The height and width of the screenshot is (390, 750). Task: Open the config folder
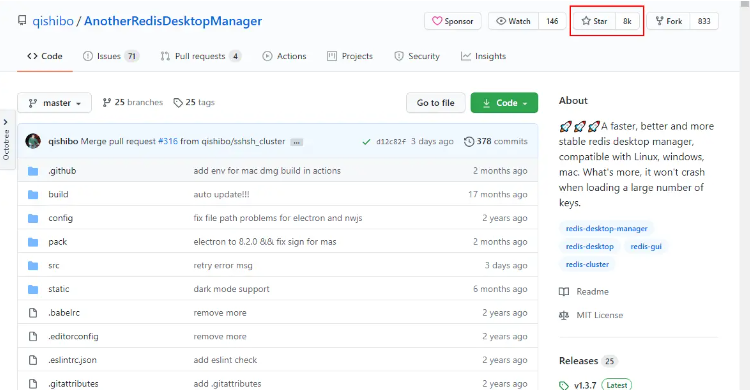(60, 218)
